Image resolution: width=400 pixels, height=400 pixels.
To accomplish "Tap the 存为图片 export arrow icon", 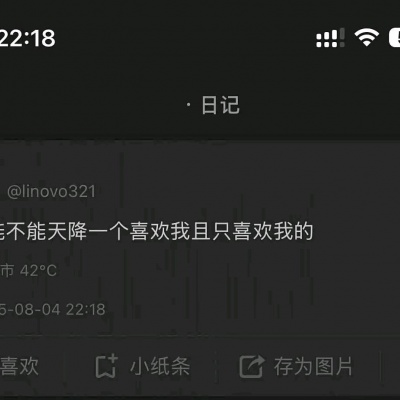I will point(252,366).
